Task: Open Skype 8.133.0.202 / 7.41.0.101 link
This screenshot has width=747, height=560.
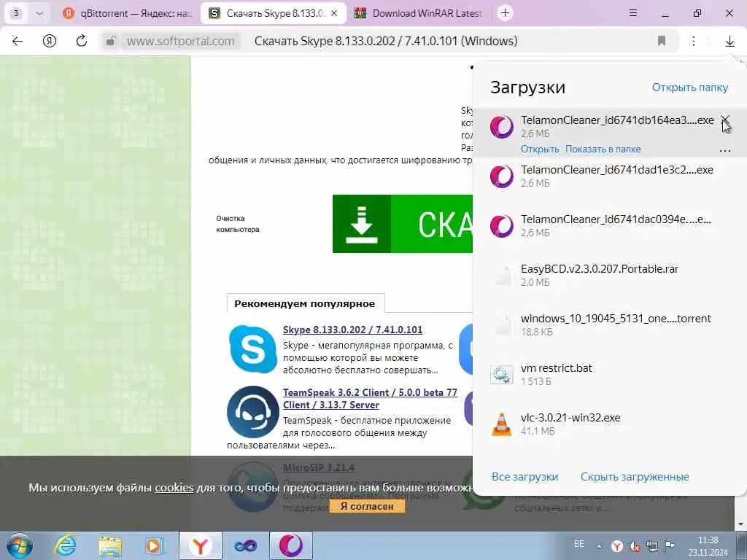Action: (x=352, y=330)
